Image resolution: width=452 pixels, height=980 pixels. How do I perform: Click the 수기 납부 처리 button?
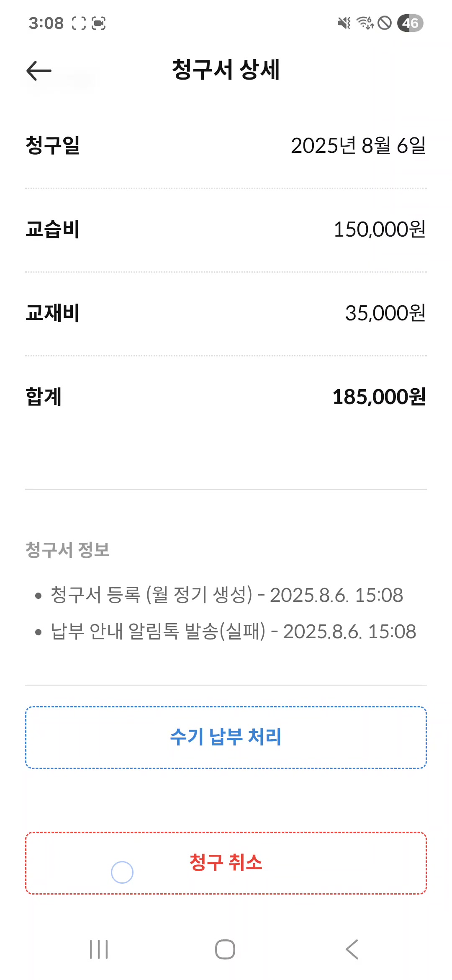coord(226,738)
